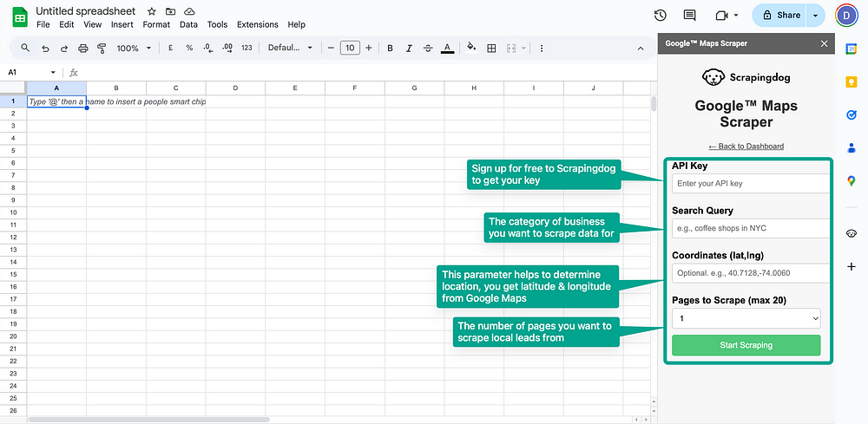
Task: Increase font size plus button
Action: pos(369,48)
